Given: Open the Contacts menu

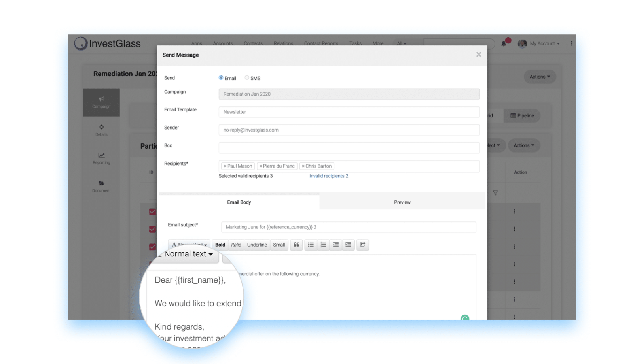Looking at the screenshot, I should point(253,44).
